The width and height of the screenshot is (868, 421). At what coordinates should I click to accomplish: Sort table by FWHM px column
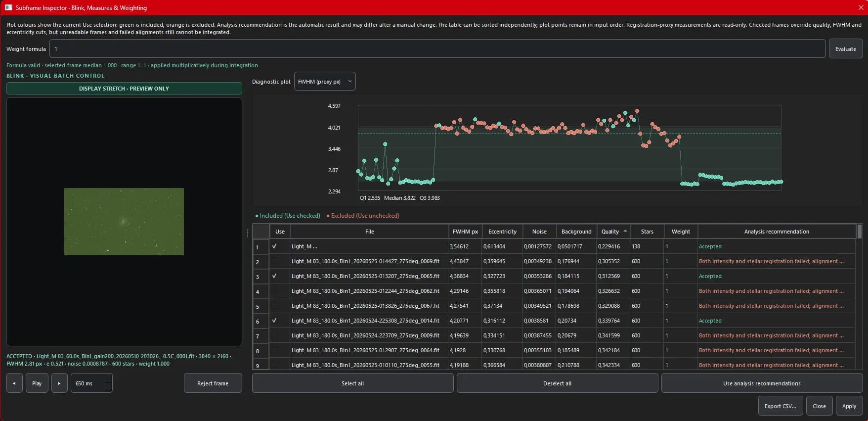[465, 232]
